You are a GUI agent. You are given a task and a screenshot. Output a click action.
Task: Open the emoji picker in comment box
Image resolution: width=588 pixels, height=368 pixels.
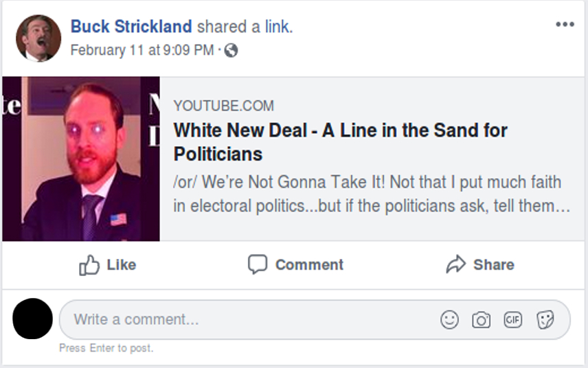click(449, 320)
